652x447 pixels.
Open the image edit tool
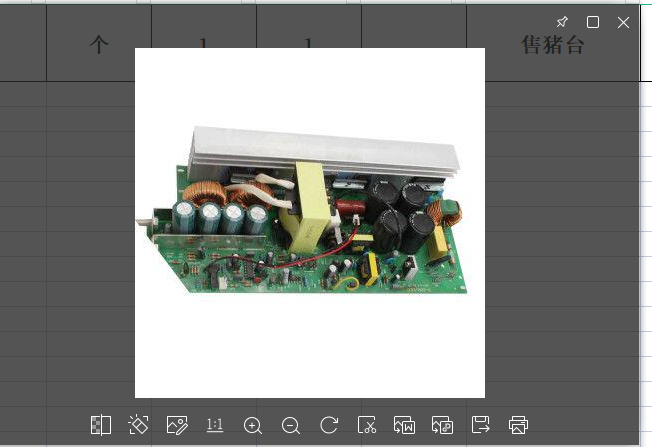177,425
